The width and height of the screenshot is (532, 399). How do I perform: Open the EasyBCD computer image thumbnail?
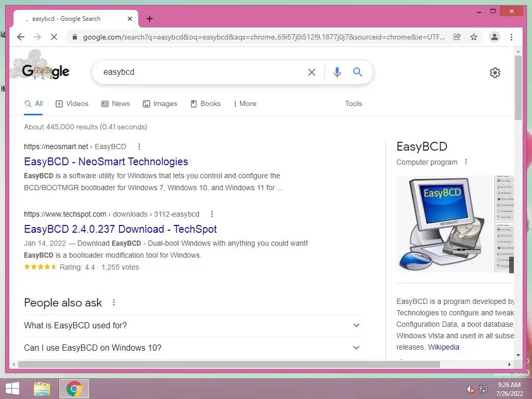pos(445,224)
